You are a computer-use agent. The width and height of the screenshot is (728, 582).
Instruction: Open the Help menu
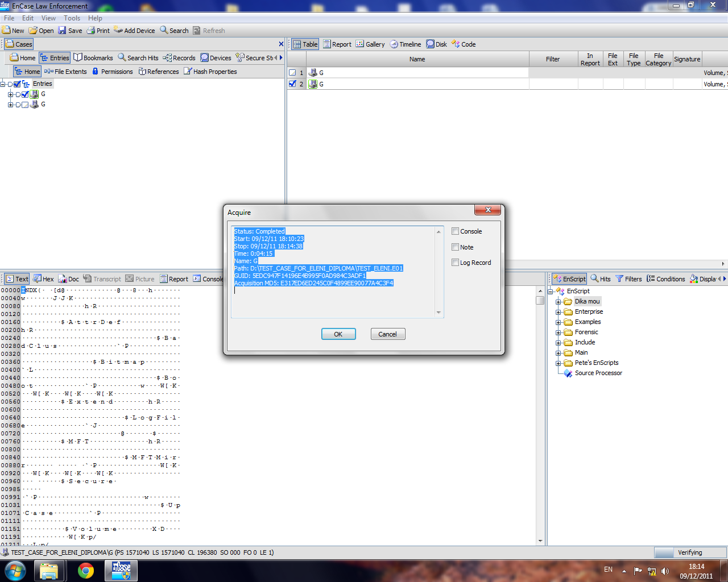pyautogui.click(x=95, y=18)
